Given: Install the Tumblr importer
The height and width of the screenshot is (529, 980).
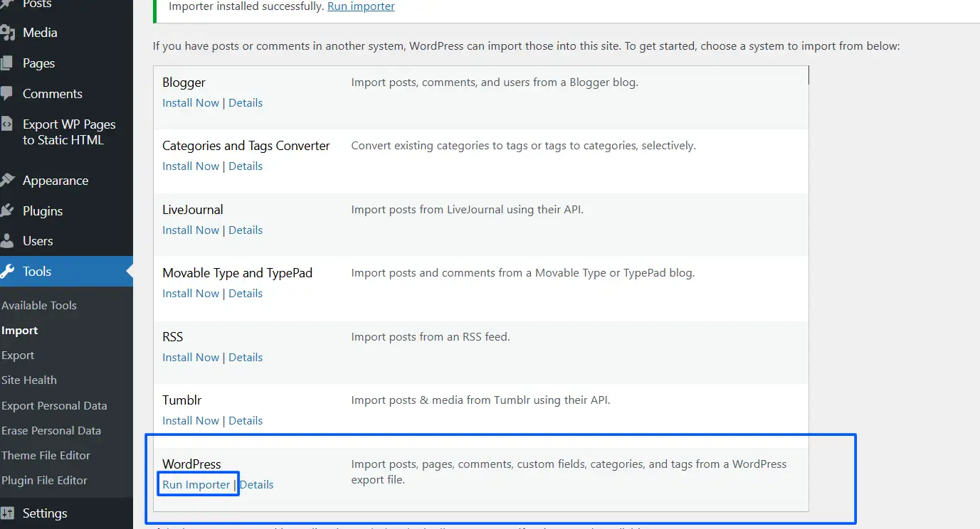Looking at the screenshot, I should 191,421.
